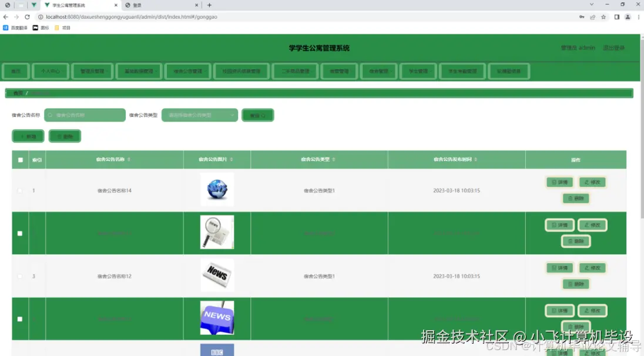Expand 个人中心 nav dropdown
The image size is (644, 356).
click(x=51, y=72)
